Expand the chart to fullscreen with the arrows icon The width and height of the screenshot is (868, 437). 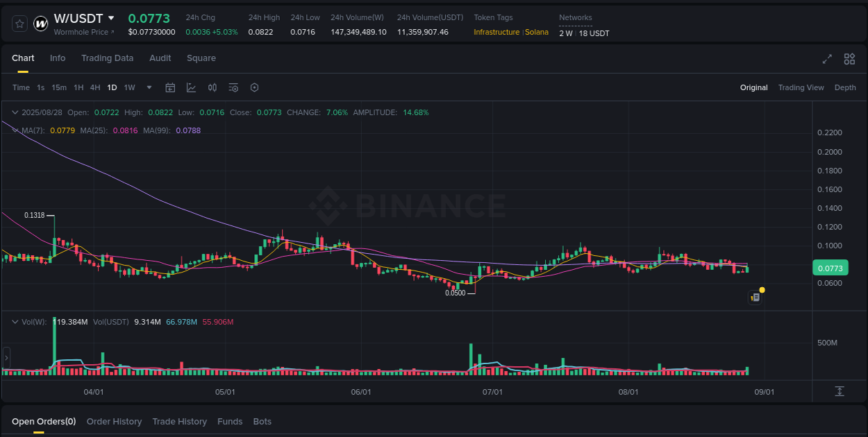826,59
